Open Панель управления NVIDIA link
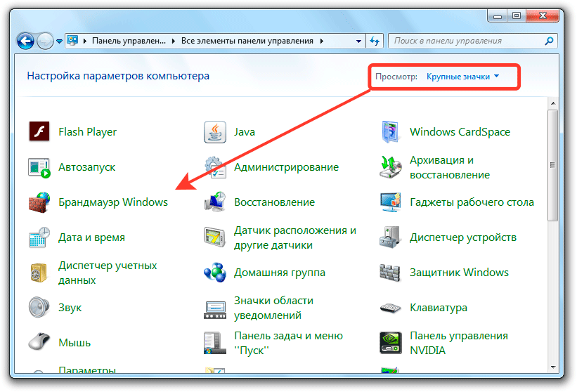The height and width of the screenshot is (392, 577). click(x=459, y=343)
